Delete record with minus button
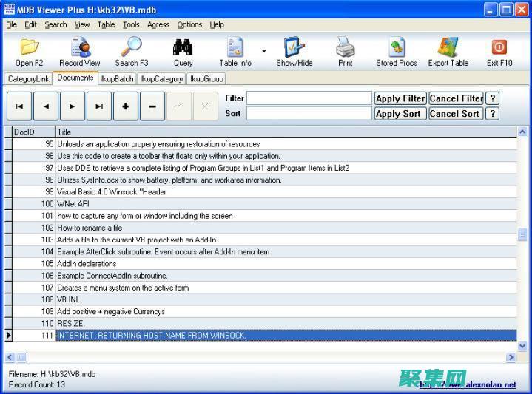Viewport: 532px width, 394px height. tap(152, 106)
